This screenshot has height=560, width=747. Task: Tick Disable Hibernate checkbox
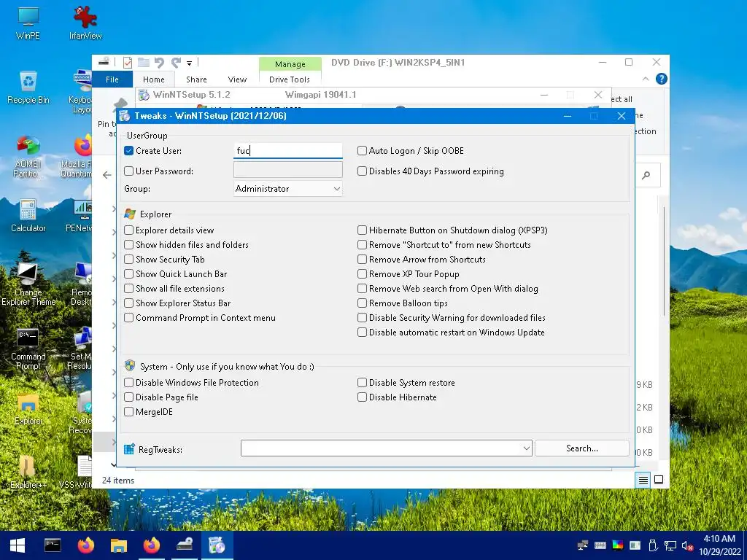(362, 397)
